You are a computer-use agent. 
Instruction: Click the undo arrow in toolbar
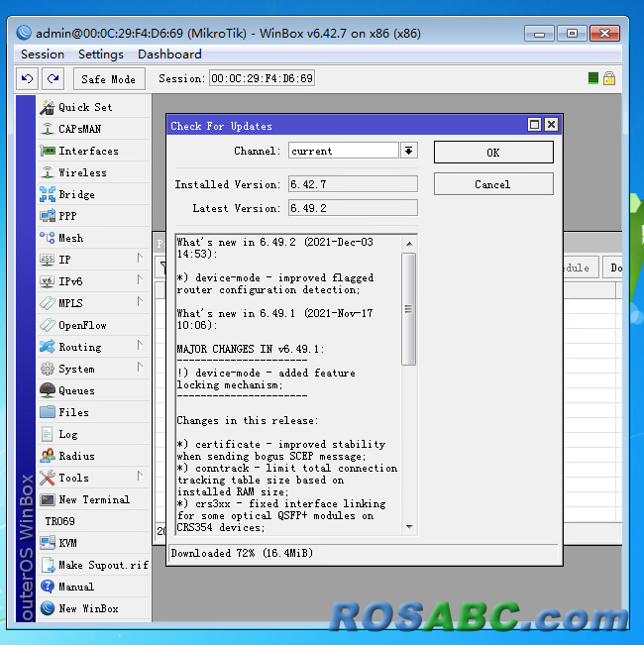pyautogui.click(x=27, y=78)
